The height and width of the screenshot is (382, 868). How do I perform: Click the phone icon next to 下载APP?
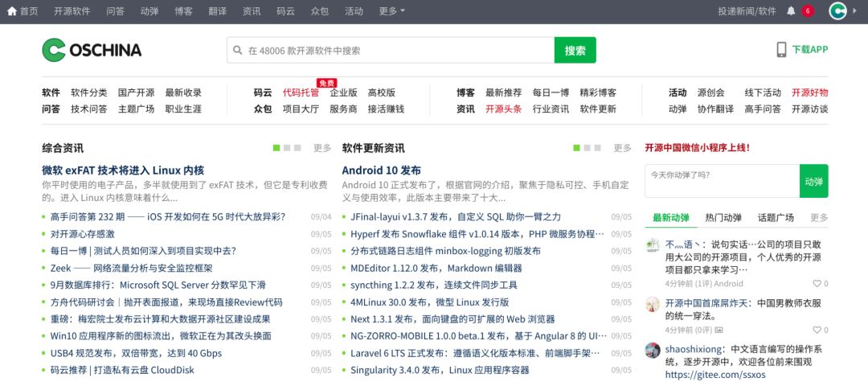(782, 50)
